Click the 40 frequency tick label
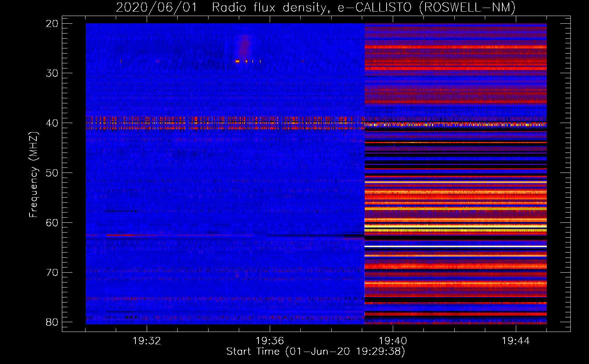This screenshot has height=364, width=589. point(52,123)
